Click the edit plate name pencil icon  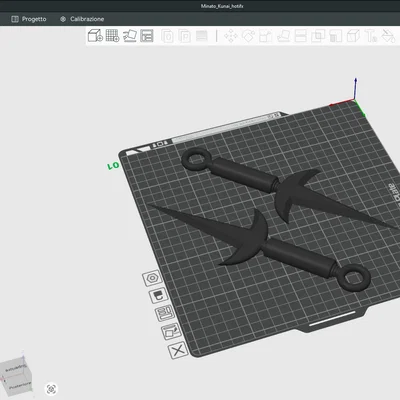[171, 331]
